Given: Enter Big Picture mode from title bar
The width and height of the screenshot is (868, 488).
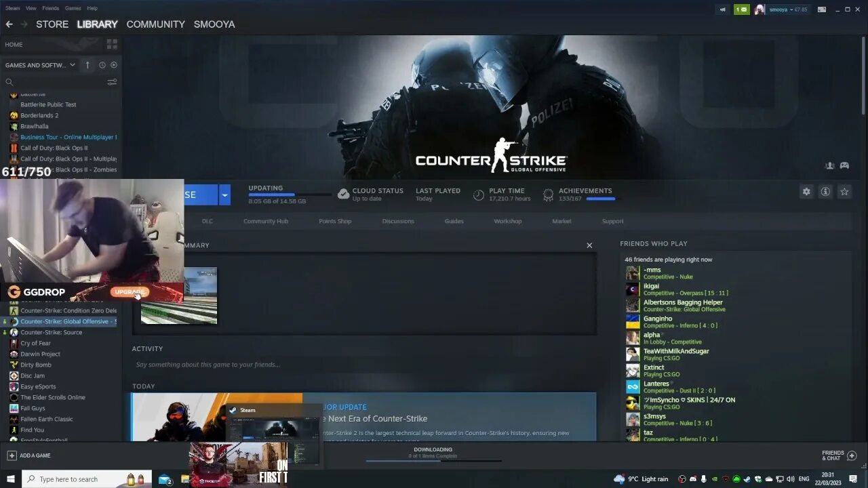Looking at the screenshot, I should click(822, 9).
